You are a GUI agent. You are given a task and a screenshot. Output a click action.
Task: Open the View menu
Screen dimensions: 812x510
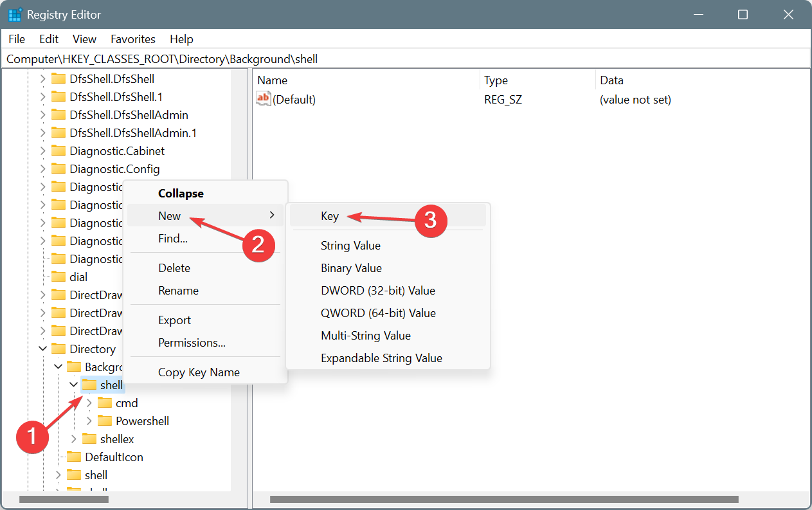[84, 39]
